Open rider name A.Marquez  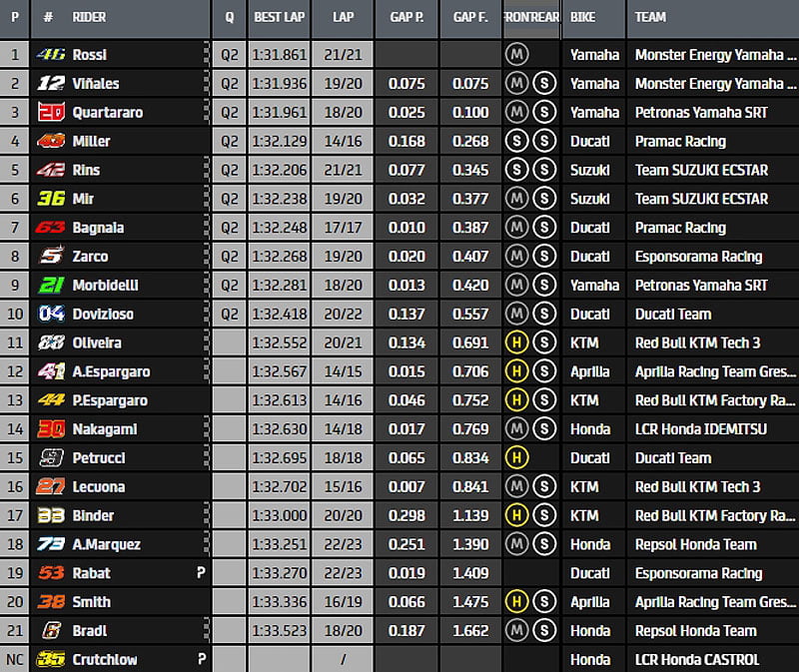click(x=107, y=544)
